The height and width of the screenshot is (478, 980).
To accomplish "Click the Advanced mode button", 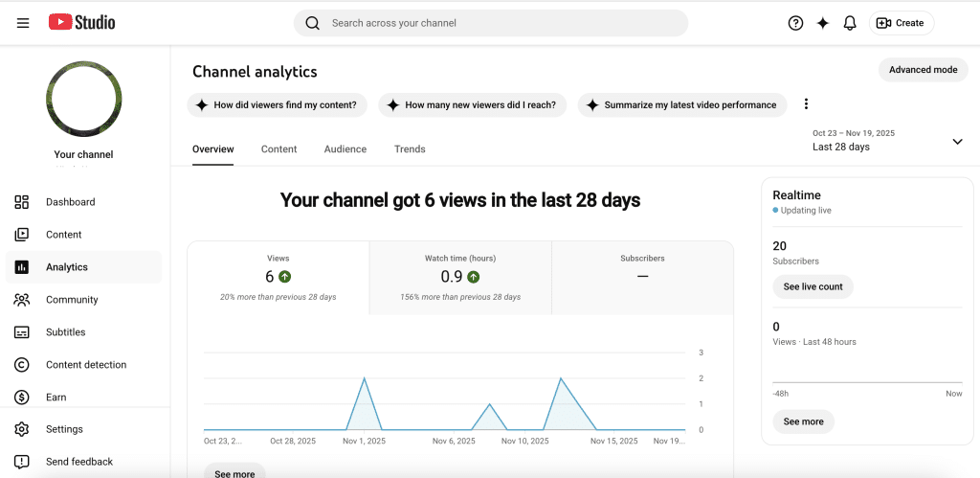I will [924, 69].
